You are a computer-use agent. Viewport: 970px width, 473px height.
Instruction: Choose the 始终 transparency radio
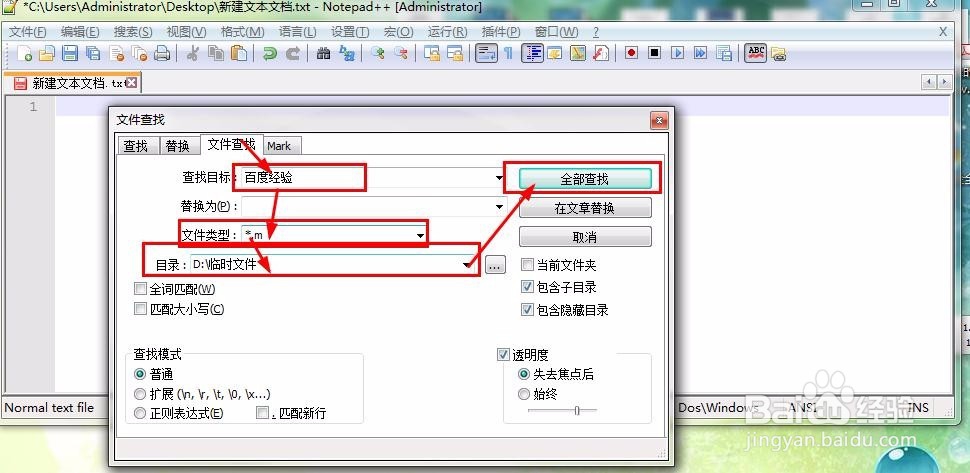click(524, 394)
